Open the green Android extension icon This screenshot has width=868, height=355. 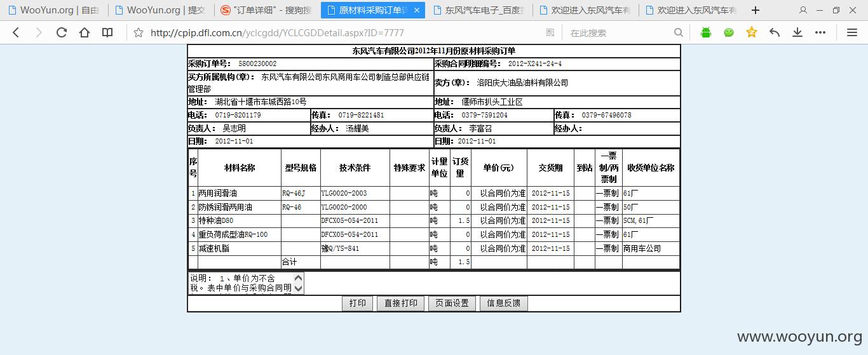[706, 32]
